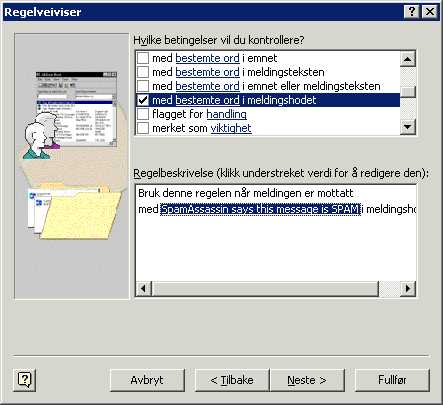
Task: Check 'i emnet eller meldingsteksten' checkbox
Action: click(143, 86)
